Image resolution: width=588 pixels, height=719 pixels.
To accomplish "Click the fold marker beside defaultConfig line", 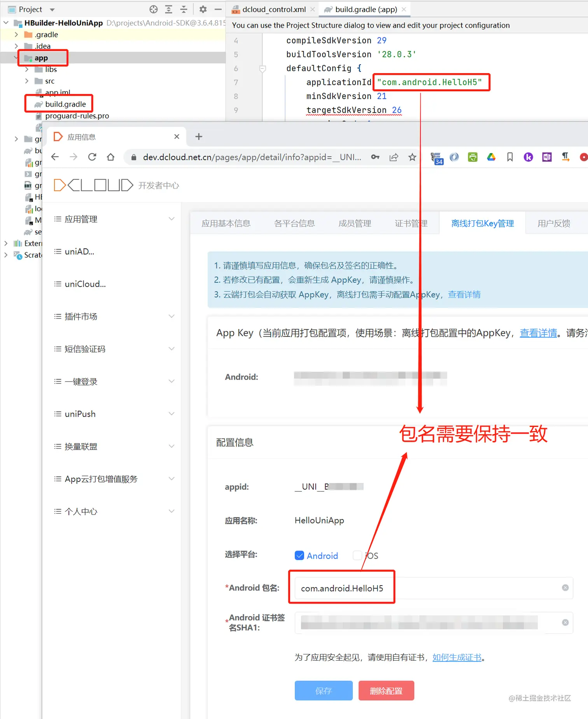I will point(262,69).
